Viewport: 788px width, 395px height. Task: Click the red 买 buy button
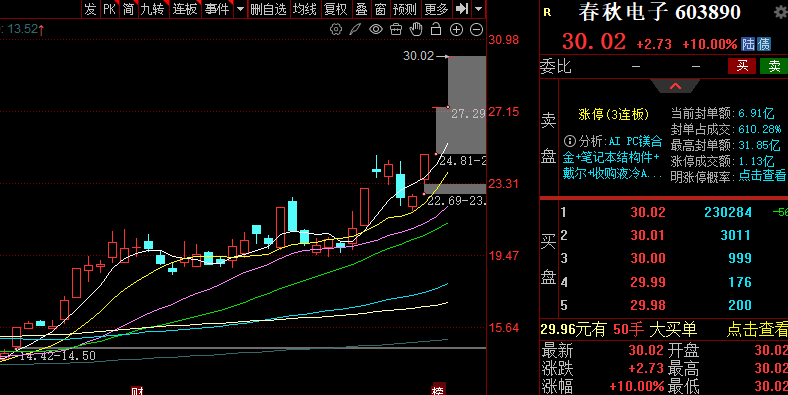[x=742, y=66]
